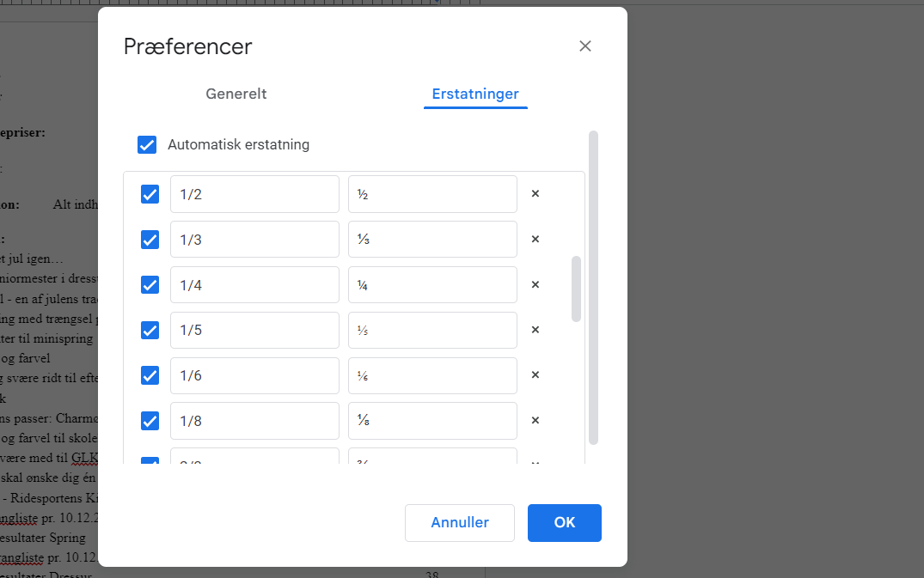Close the Præferencer dialog
This screenshot has height=578, width=924.
pyautogui.click(x=585, y=46)
